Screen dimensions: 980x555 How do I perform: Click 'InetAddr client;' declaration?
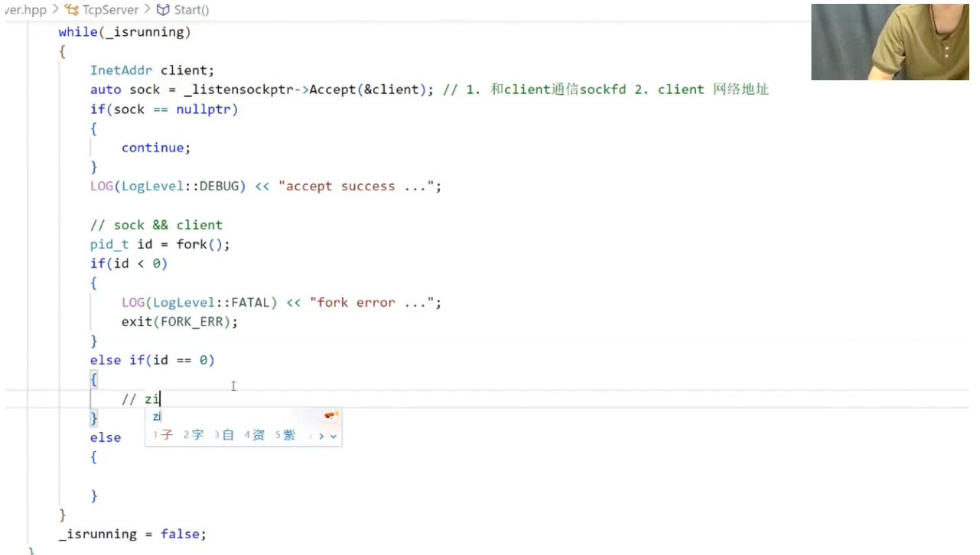[x=152, y=70]
